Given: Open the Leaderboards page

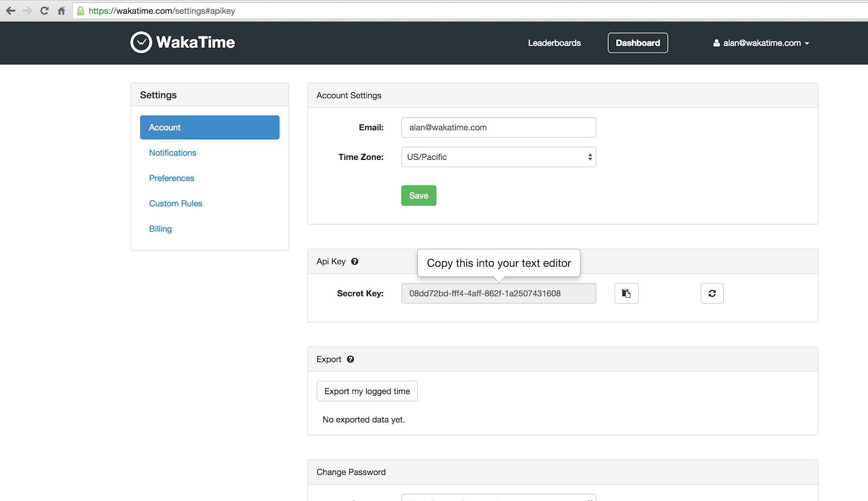Looking at the screenshot, I should coord(554,43).
